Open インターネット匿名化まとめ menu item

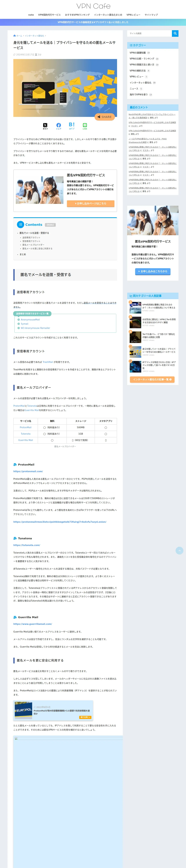pyautogui.click(x=108, y=15)
